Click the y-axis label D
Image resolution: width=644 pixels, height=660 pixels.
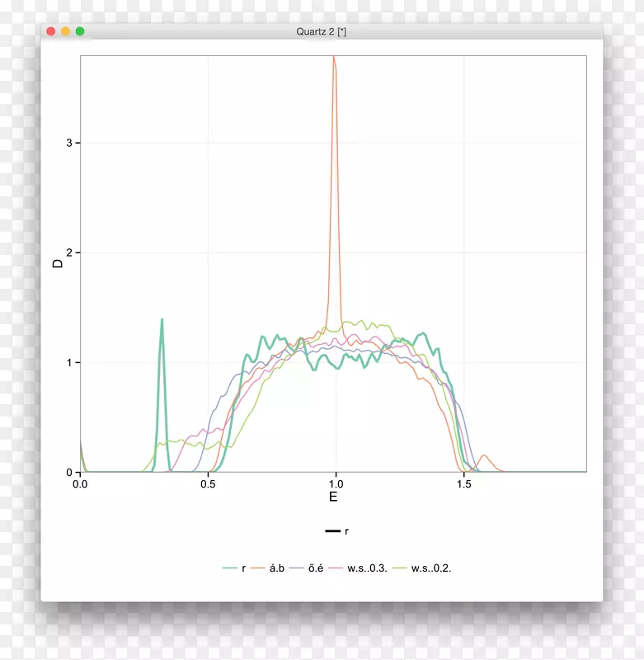tap(58, 263)
